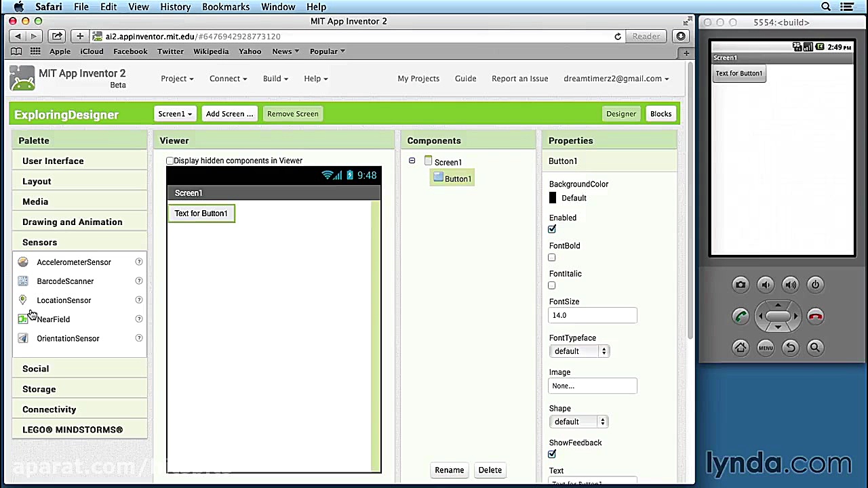The width and height of the screenshot is (868, 488).
Task: Click the AccelerometerSensor help question mark icon
Action: (x=139, y=262)
